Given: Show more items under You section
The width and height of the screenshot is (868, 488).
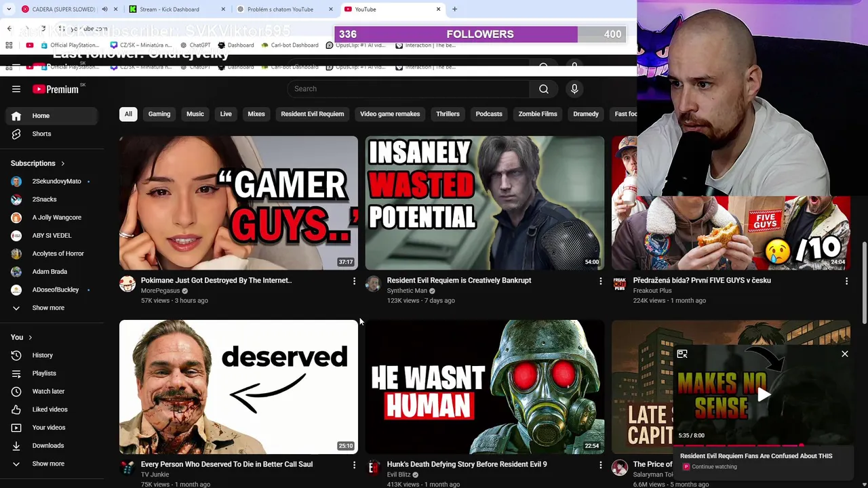Looking at the screenshot, I should (x=52, y=464).
